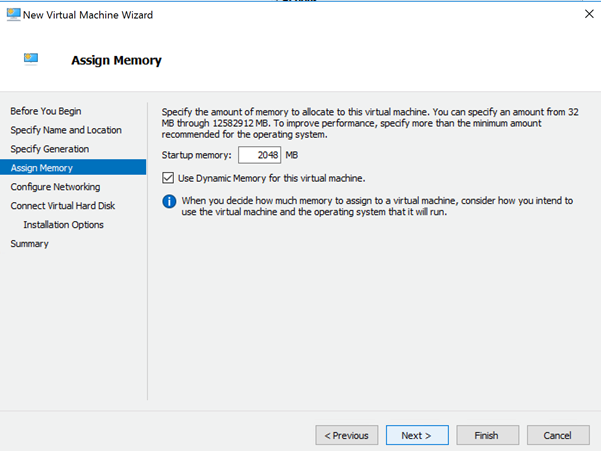Click the Assign Memory page heading
The width and height of the screenshot is (601, 451).
116,60
